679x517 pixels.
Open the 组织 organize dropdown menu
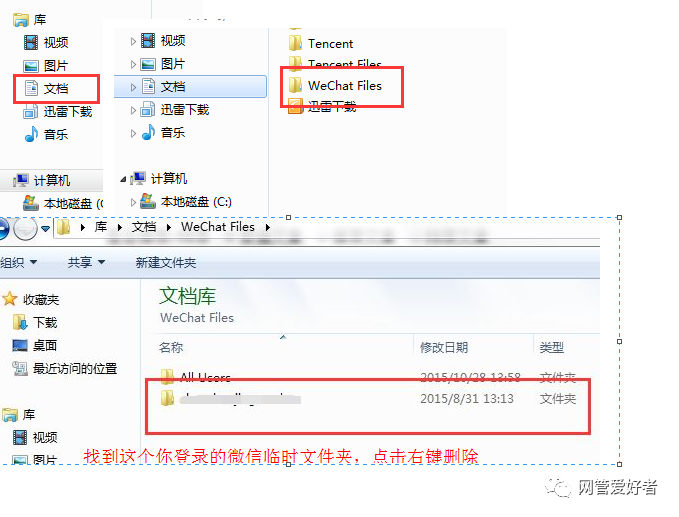pos(19,262)
